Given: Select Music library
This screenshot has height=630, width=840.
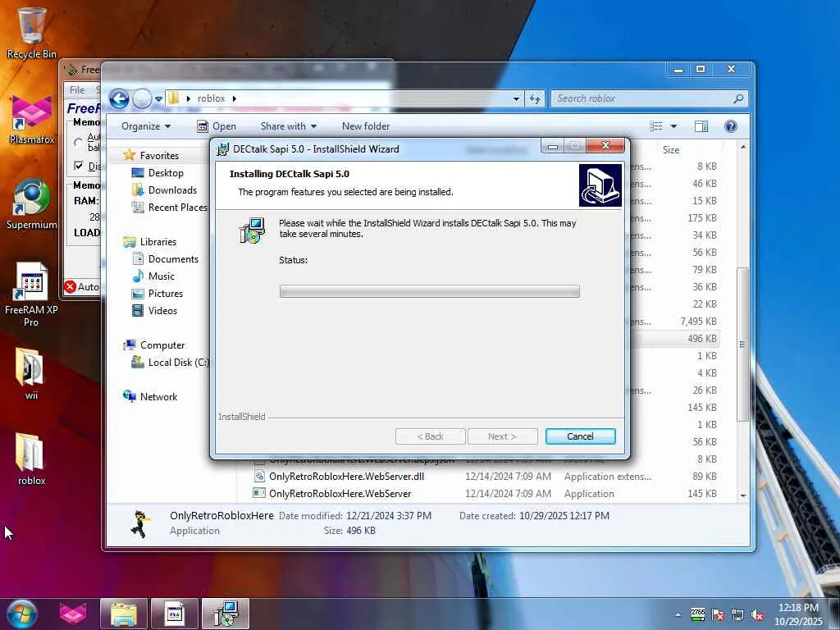Looking at the screenshot, I should [162, 276].
